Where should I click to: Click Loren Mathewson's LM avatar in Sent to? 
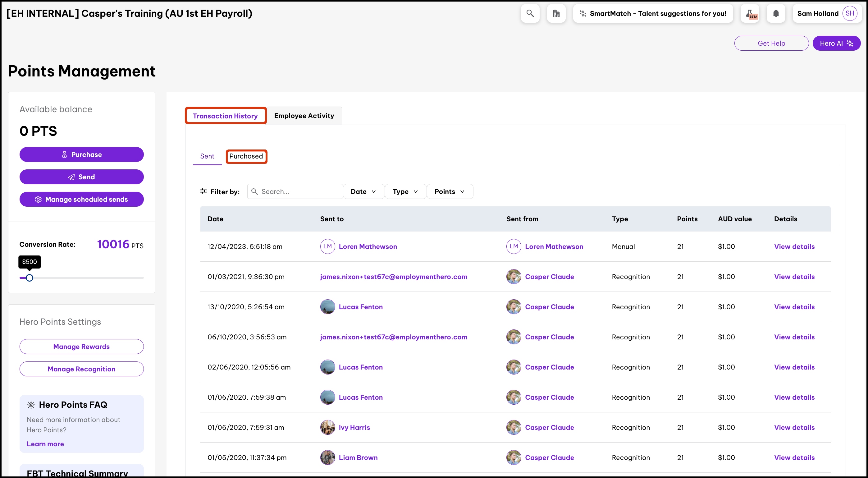tap(327, 246)
